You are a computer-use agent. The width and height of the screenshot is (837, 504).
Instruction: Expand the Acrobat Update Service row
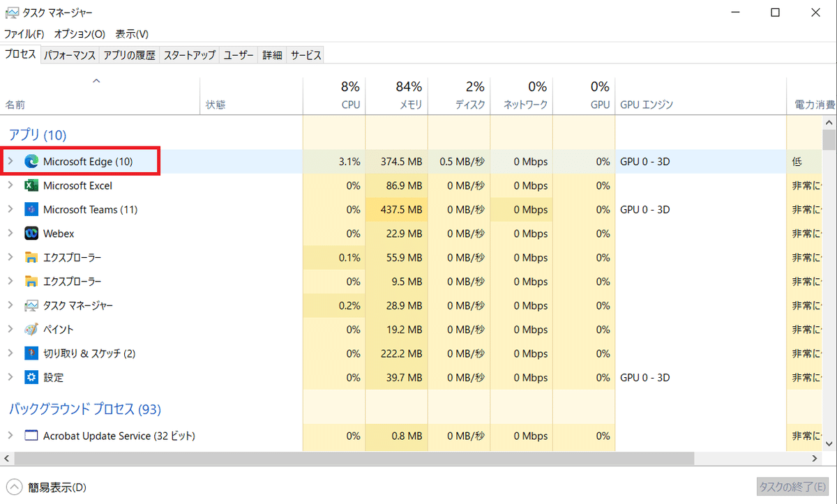(10, 436)
